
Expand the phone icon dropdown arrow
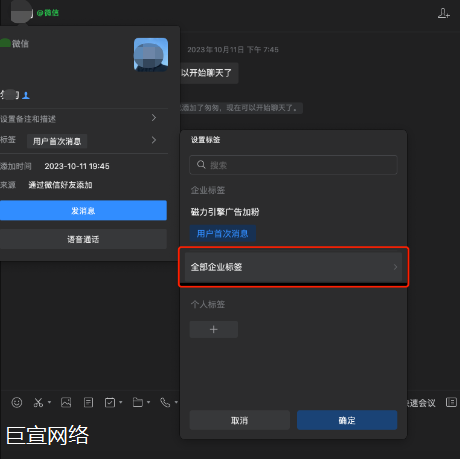click(x=176, y=402)
